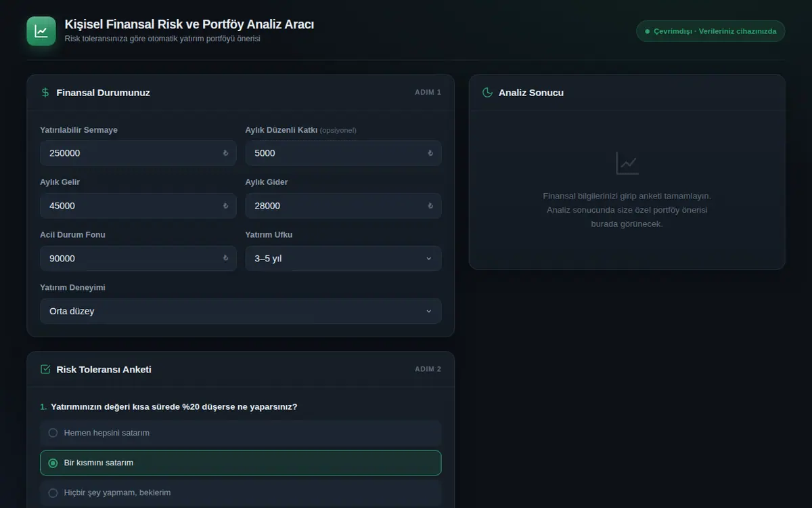The width and height of the screenshot is (812, 508).
Task: Click the placeholder line 'burada görünecek.'
Action: click(627, 224)
